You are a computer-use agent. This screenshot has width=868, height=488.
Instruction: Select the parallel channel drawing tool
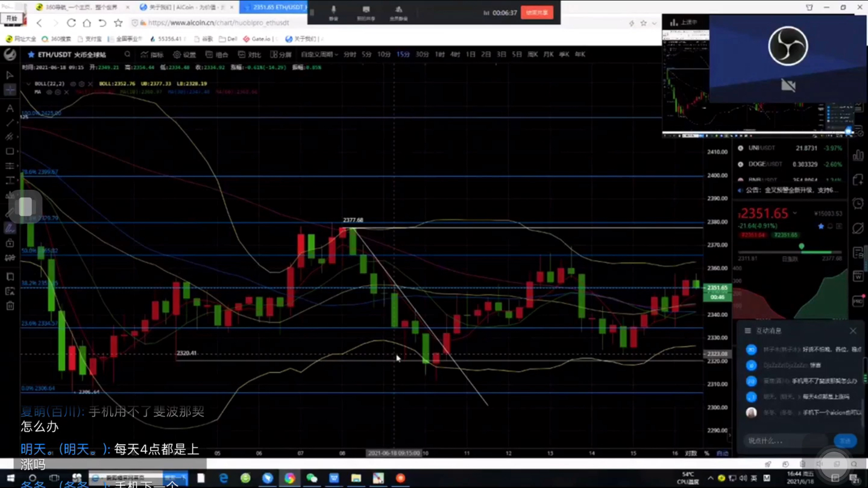[x=10, y=137]
